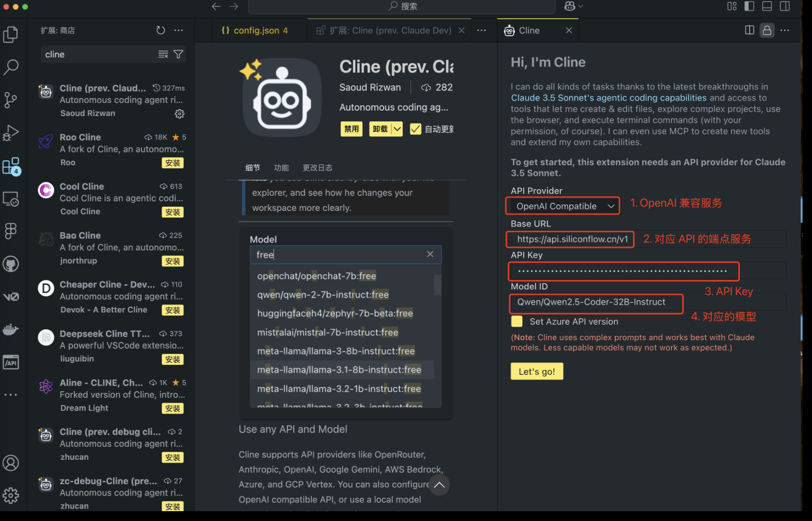Switch to 扩展: Cline (prev. Claude Dev) tab

(390, 30)
